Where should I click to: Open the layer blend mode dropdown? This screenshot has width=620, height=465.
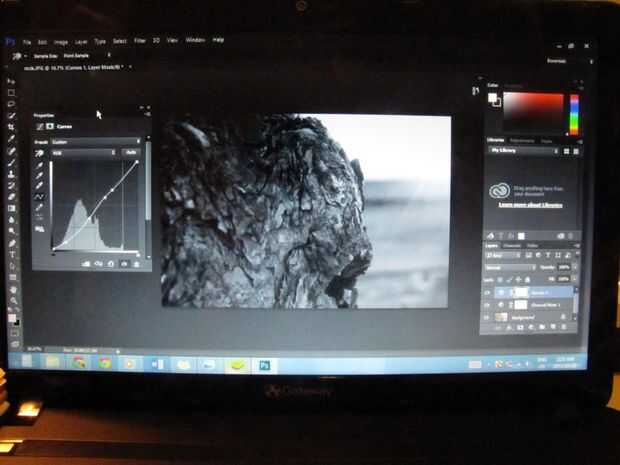click(x=510, y=268)
